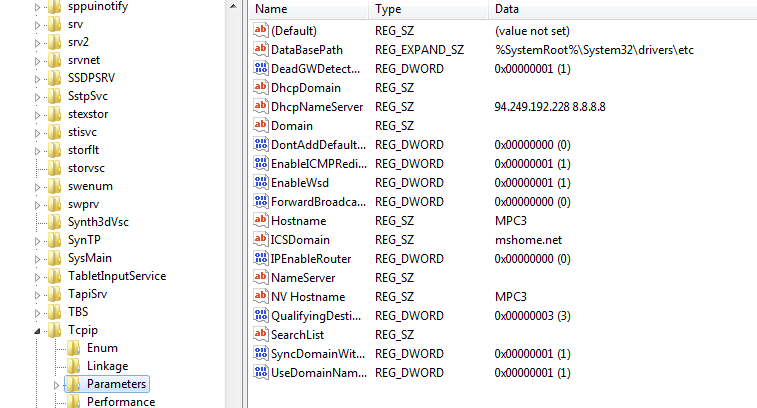Screen dimensions: 757x408
Task: Click the REG_EXPAND_SZ type cell
Action: coord(419,50)
